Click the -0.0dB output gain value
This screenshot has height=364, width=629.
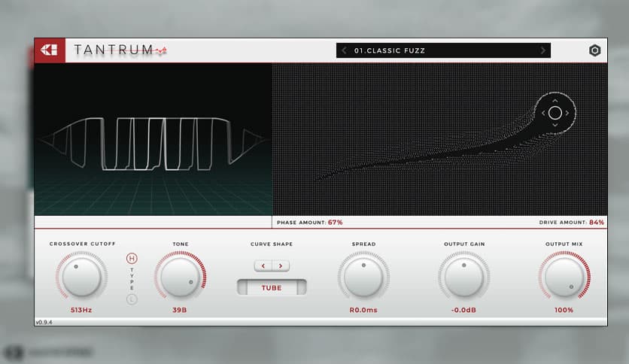[463, 310]
